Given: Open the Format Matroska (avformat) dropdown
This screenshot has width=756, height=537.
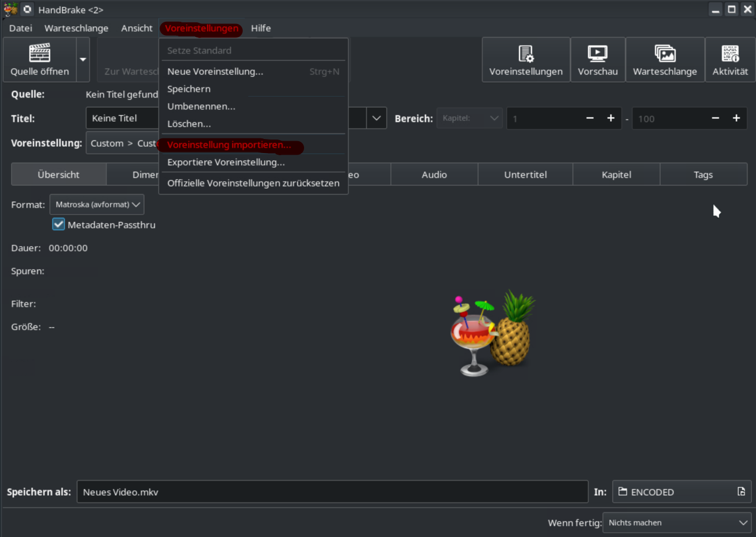Looking at the screenshot, I should point(97,204).
